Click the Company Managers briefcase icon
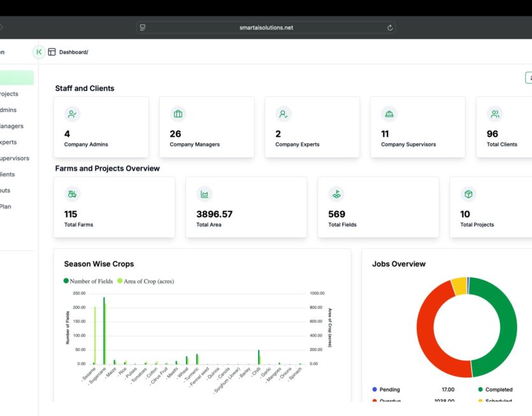Viewport: 532px width, 416px height. pos(178,114)
